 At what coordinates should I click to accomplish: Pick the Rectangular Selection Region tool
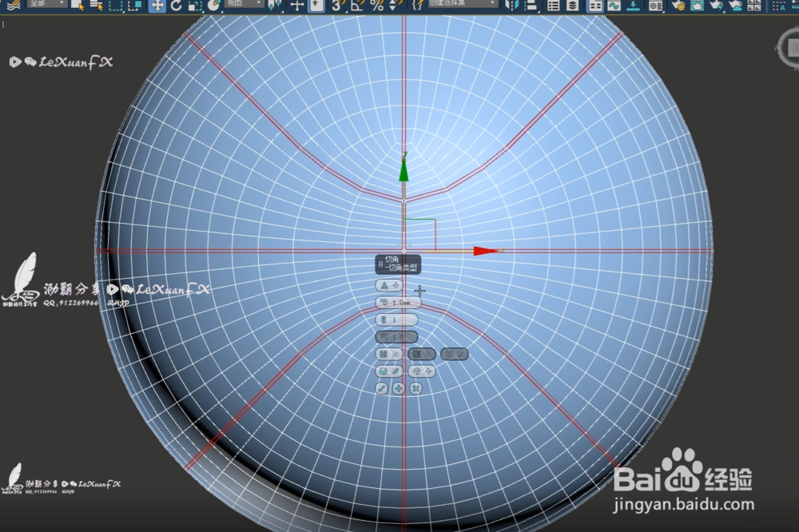click(116, 6)
